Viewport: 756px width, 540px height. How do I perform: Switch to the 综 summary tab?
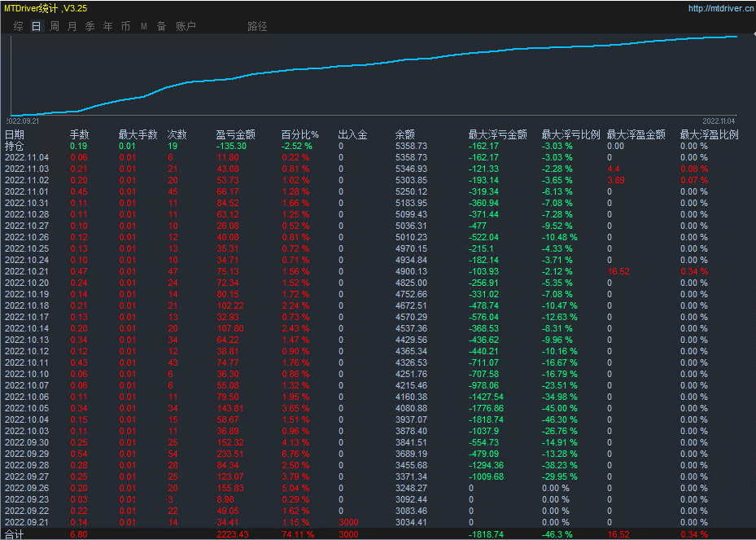(x=19, y=26)
